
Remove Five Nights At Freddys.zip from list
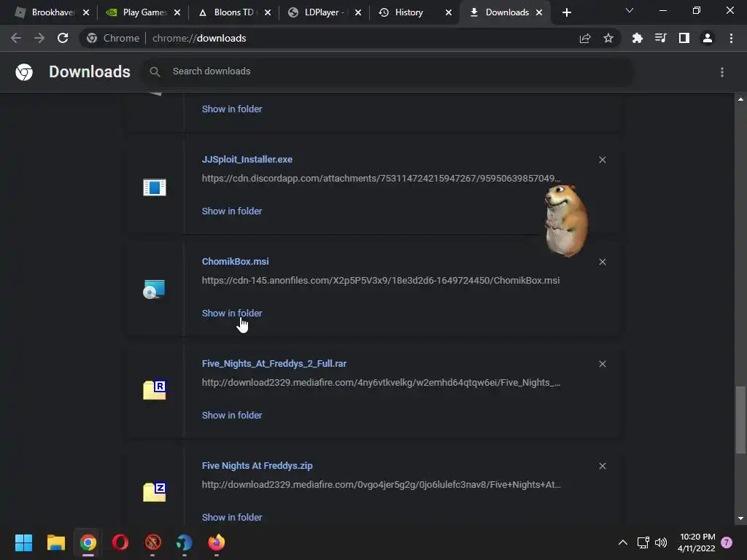click(x=602, y=466)
